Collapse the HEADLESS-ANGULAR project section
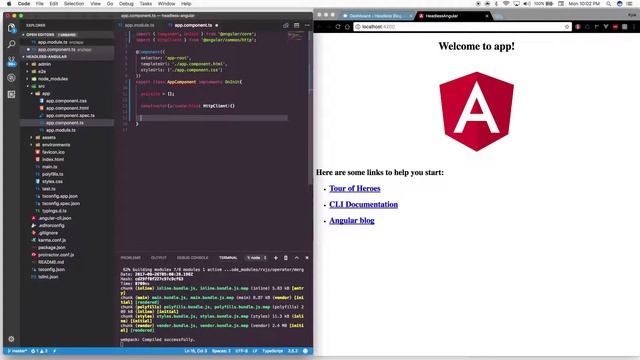Image resolution: width=640 pixels, height=360 pixels. tap(46, 57)
